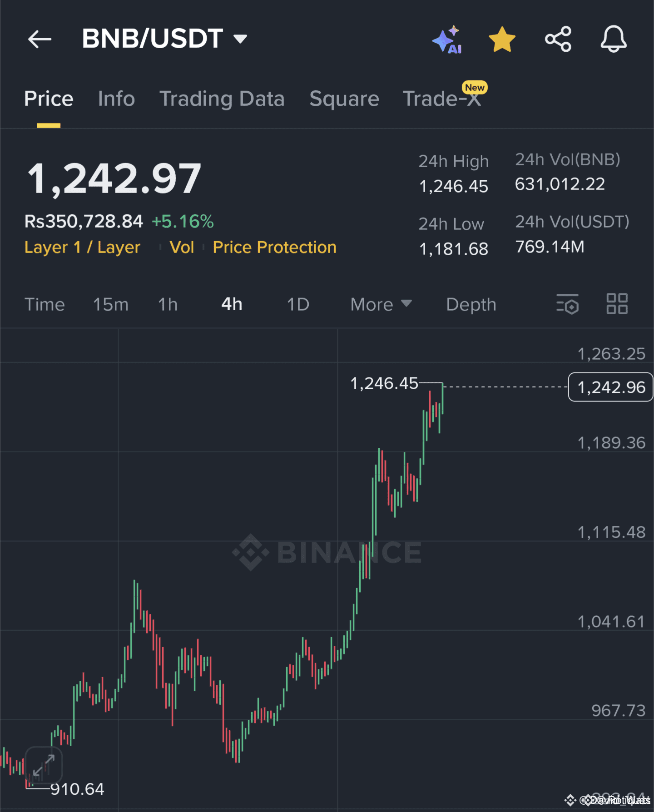Tap the 1,041.61 price axis label
Screen dimensions: 654x812
point(611,622)
